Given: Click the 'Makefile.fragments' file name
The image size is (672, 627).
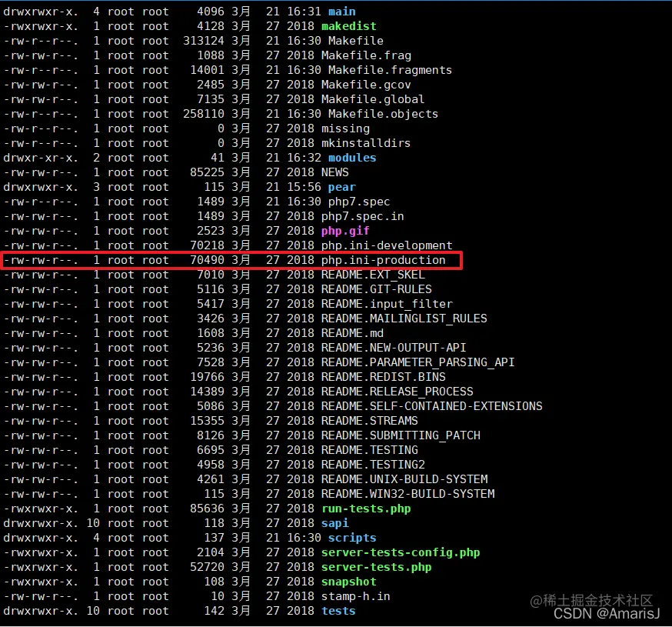Looking at the screenshot, I should point(390,70).
